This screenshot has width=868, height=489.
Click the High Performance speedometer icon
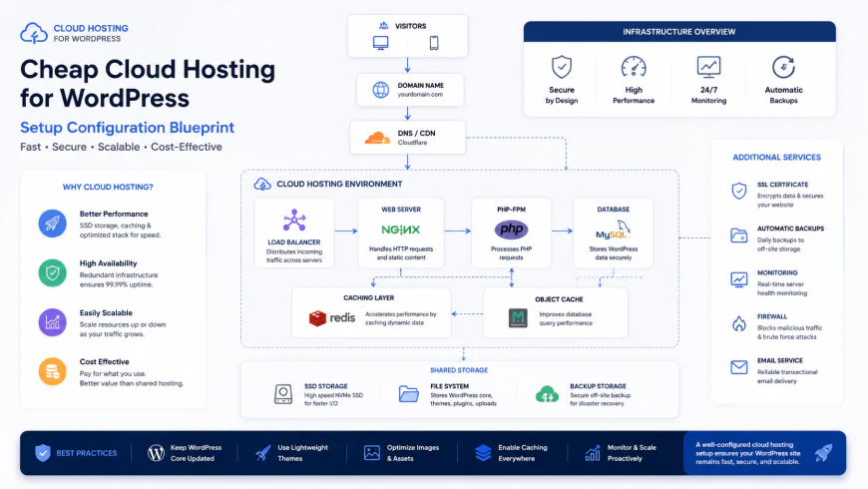point(634,67)
